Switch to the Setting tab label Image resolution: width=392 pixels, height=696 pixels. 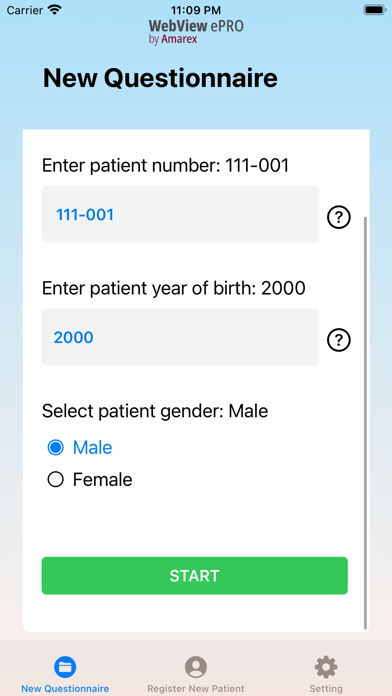(x=326, y=688)
